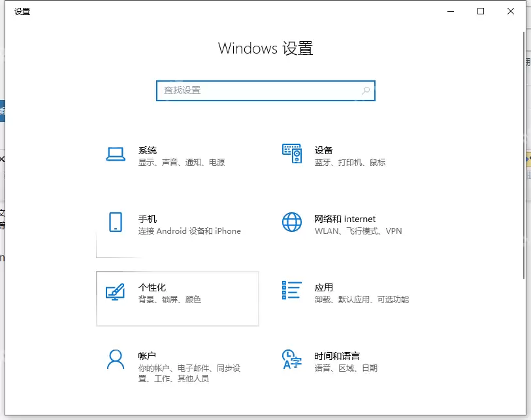Click the search magnifier in the search box
This screenshot has height=420, width=531.
(x=366, y=91)
